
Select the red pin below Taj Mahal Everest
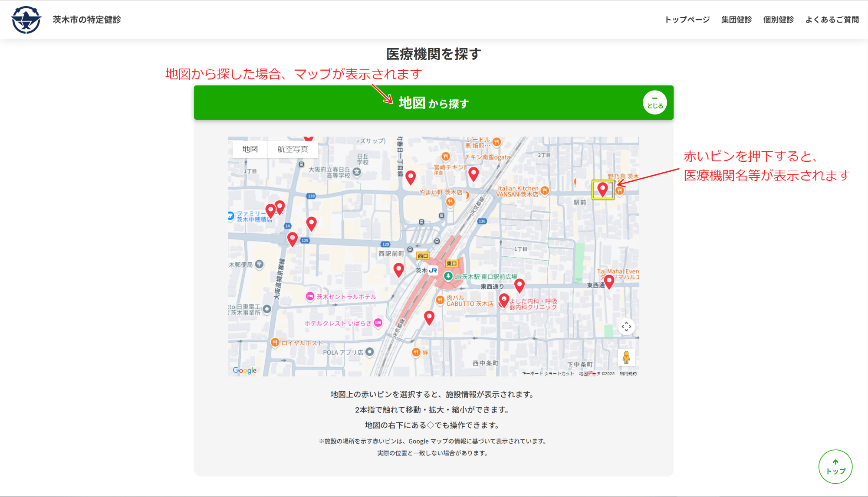click(x=609, y=282)
